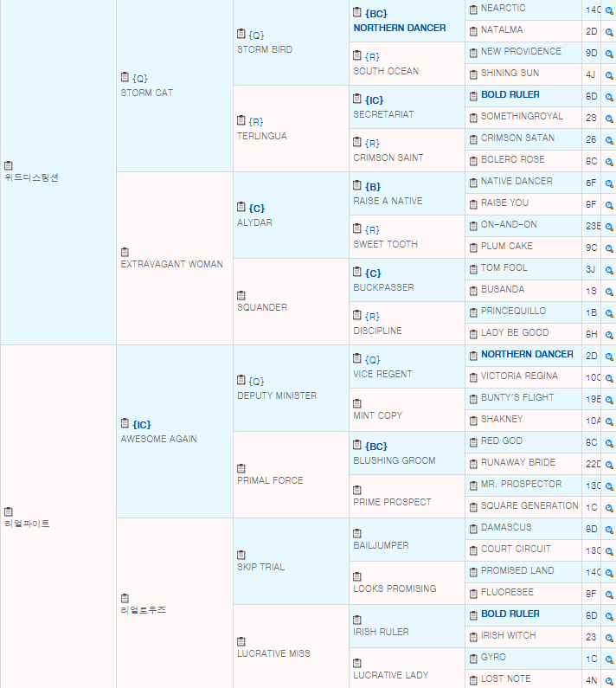Open clipboard icon beside CRIMSON SATAN
The image size is (616, 688).
[473, 139]
